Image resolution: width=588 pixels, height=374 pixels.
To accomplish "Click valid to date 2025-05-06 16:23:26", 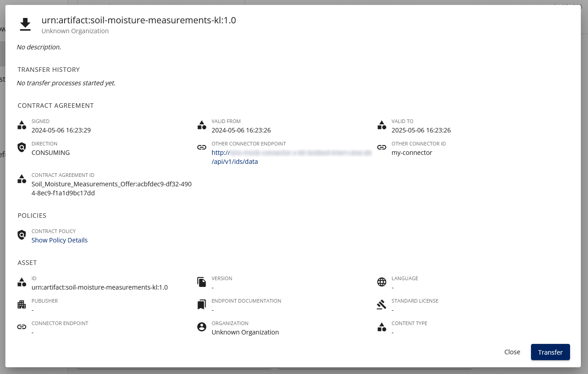I will (421, 130).
